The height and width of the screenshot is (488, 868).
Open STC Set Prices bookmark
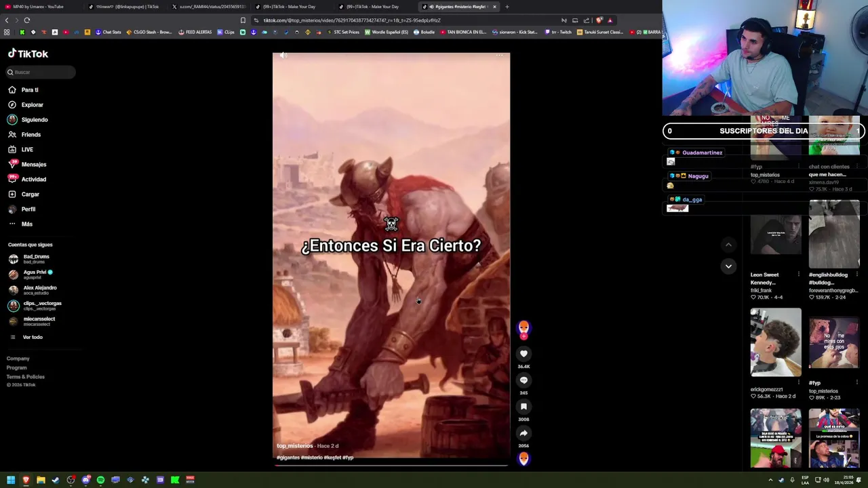coord(343,32)
